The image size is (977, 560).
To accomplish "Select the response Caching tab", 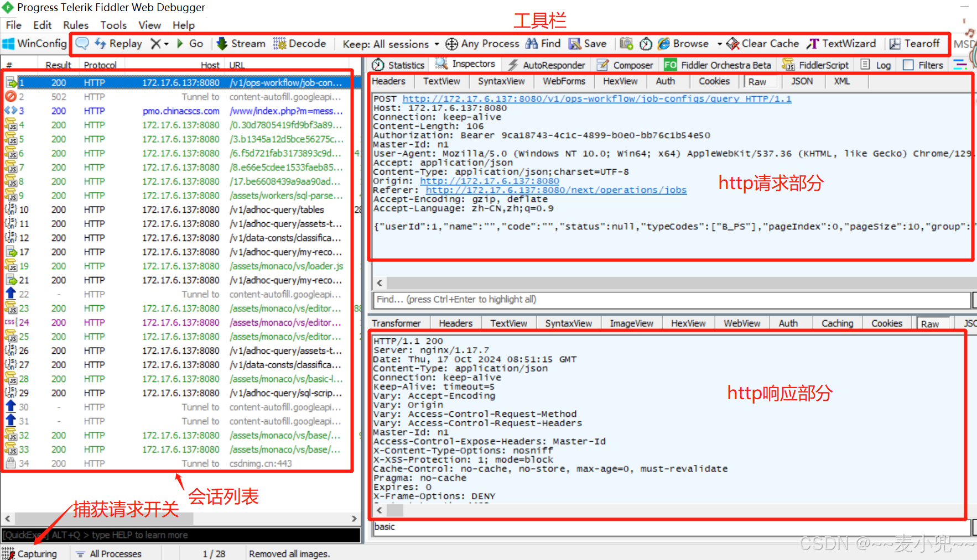I will click(837, 323).
